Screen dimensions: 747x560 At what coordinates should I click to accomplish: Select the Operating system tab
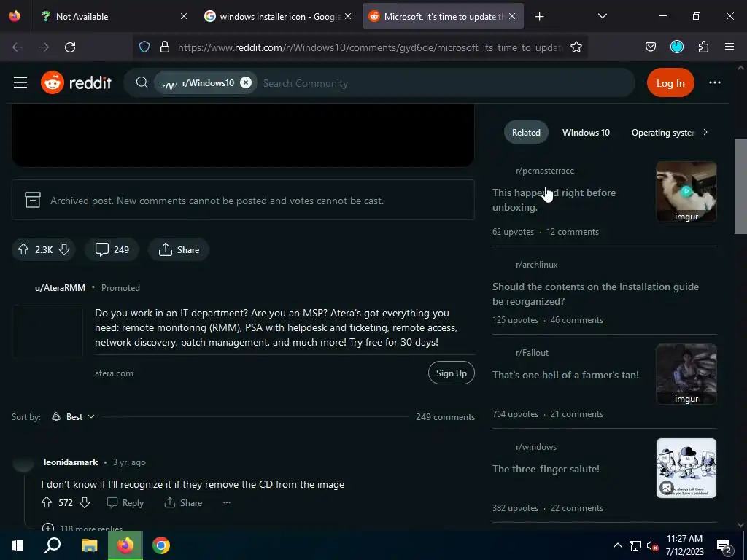662,133
